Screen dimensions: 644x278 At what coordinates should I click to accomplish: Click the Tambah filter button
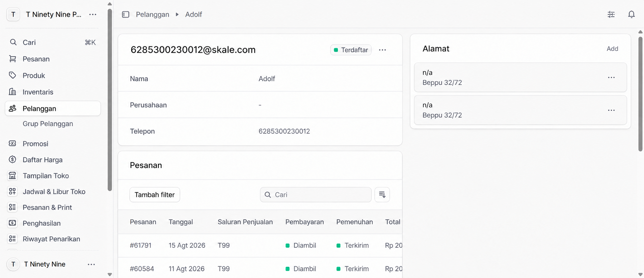[x=155, y=195]
